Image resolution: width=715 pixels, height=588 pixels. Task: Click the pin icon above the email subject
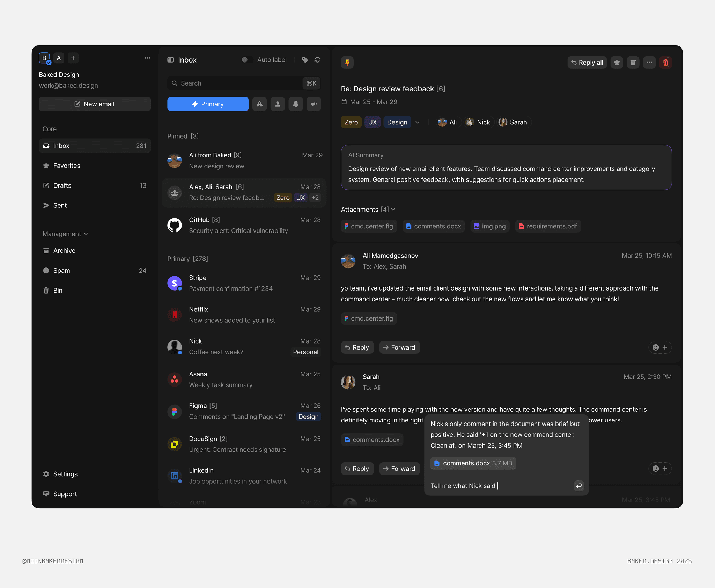click(x=347, y=63)
